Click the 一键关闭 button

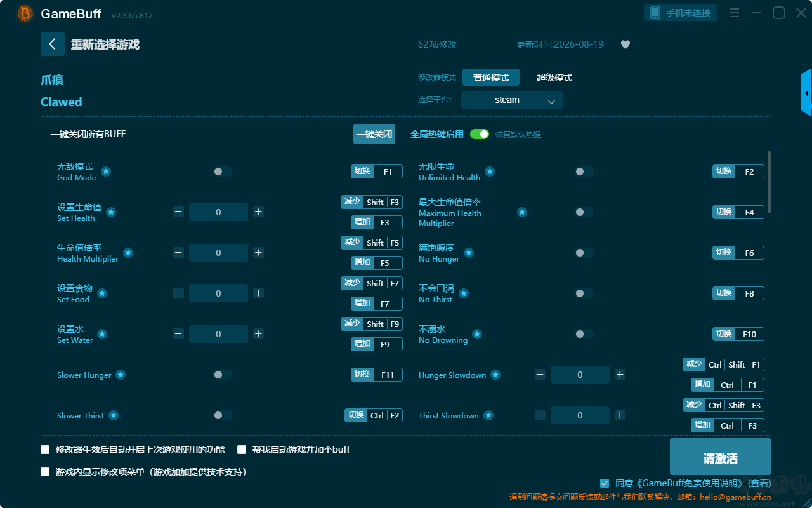[x=374, y=134]
